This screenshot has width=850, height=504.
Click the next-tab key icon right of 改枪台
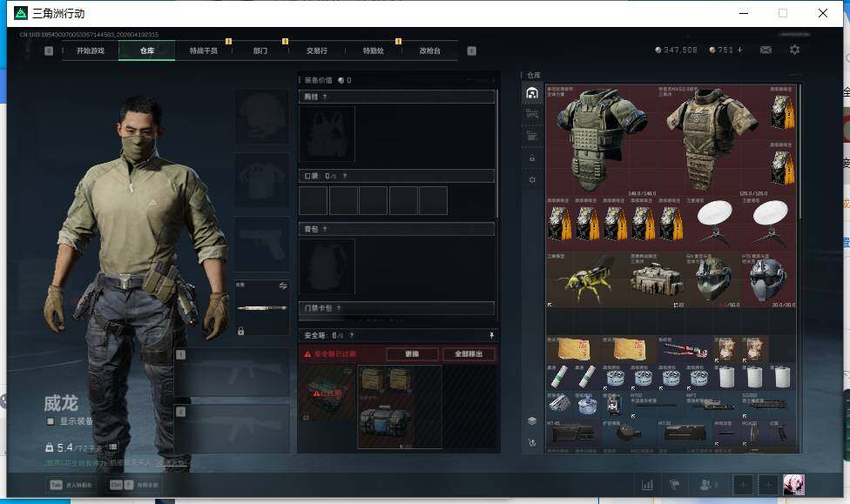click(472, 50)
